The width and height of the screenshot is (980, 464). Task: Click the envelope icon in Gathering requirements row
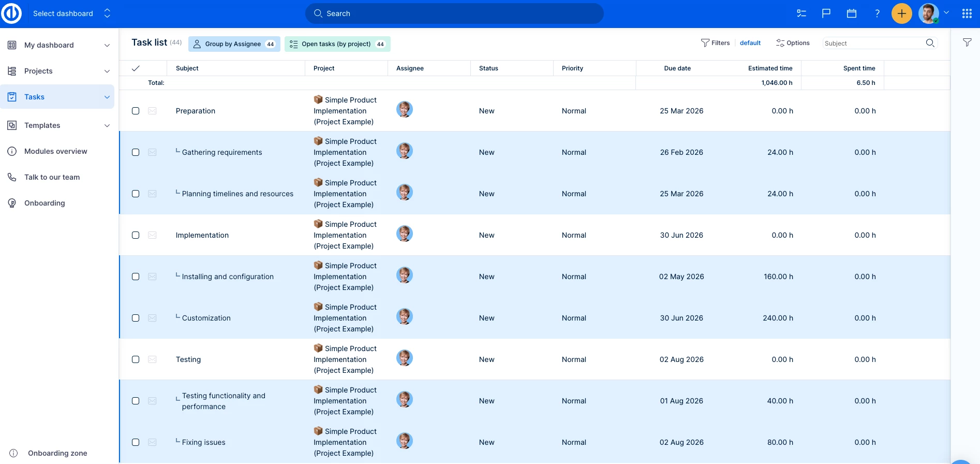(152, 152)
